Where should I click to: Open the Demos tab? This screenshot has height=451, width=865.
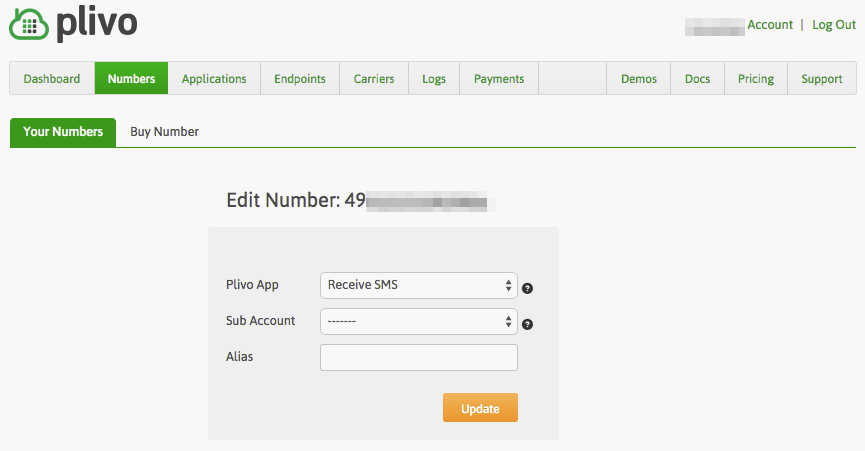(639, 78)
